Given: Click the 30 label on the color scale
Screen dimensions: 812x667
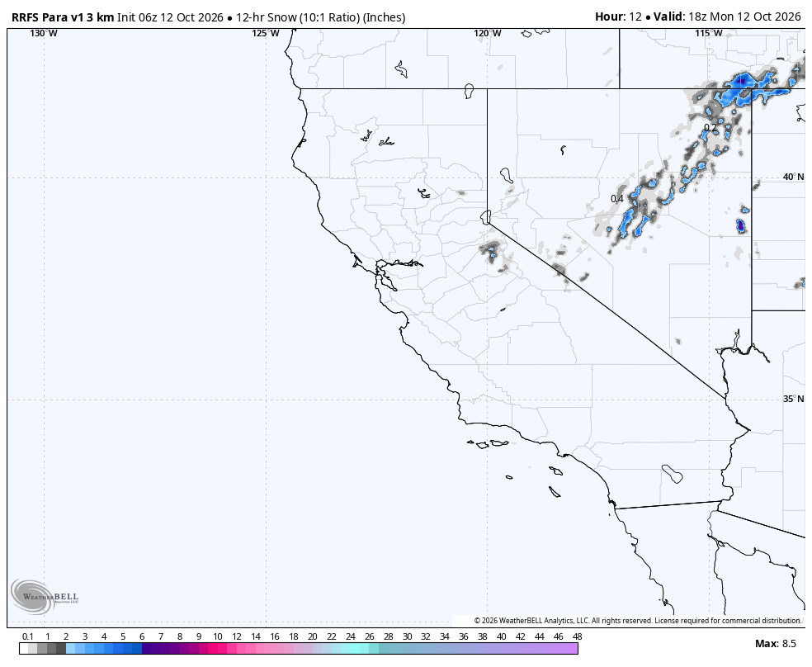Looking at the screenshot, I should click(x=407, y=637).
